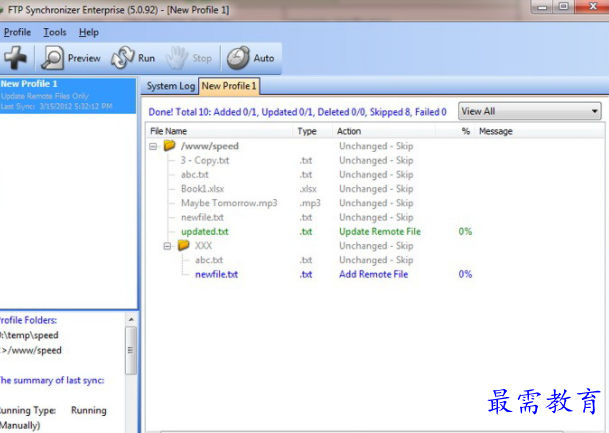Select New Profile 1 in profile list
This screenshot has width=609, height=433.
pyautogui.click(x=68, y=96)
